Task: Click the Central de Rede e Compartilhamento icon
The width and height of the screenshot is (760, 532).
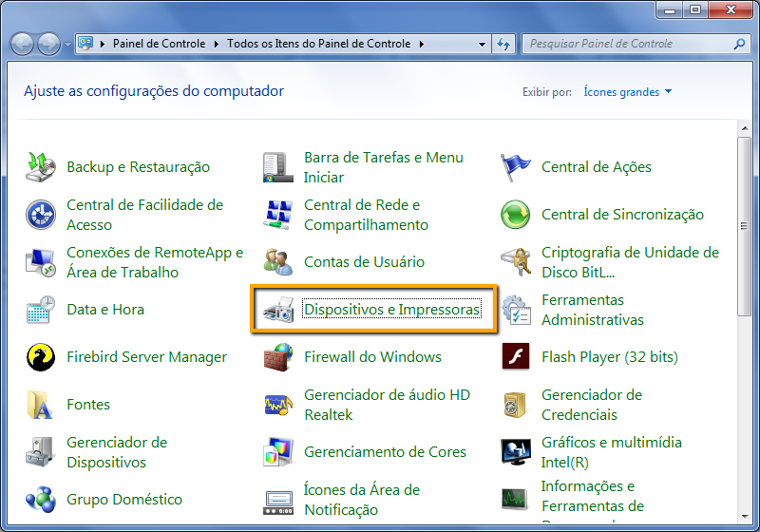Action: point(277,215)
